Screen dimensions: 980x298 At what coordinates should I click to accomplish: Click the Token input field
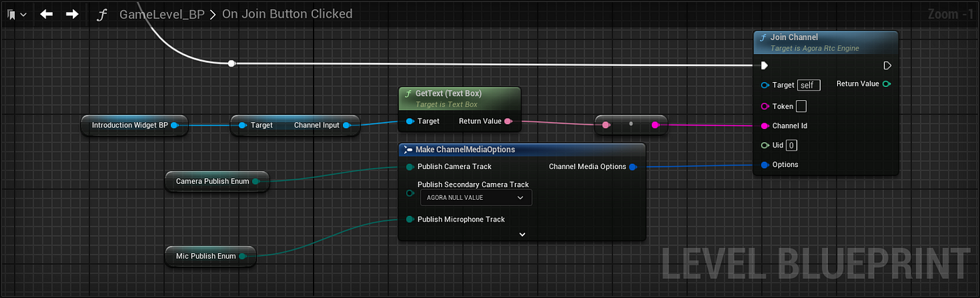(x=801, y=107)
